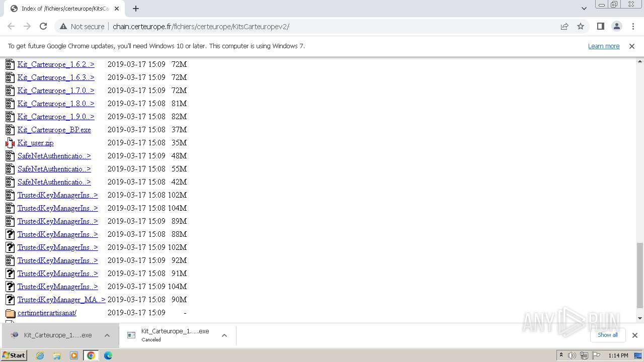Open the Chrome profile avatar
Viewport: 644px width, 362px height.
(617, 26)
